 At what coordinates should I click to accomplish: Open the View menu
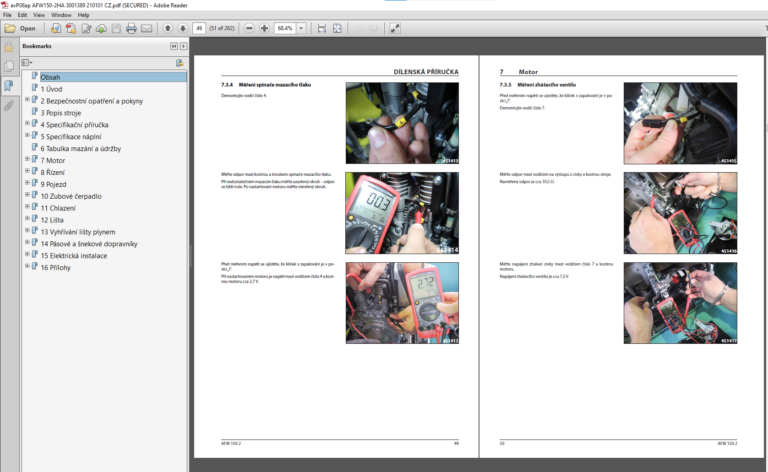pyautogui.click(x=39, y=15)
